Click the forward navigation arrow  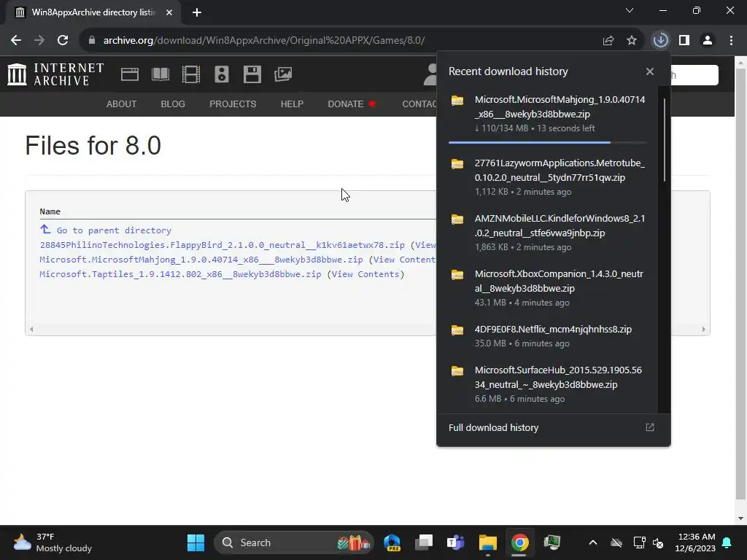click(39, 40)
